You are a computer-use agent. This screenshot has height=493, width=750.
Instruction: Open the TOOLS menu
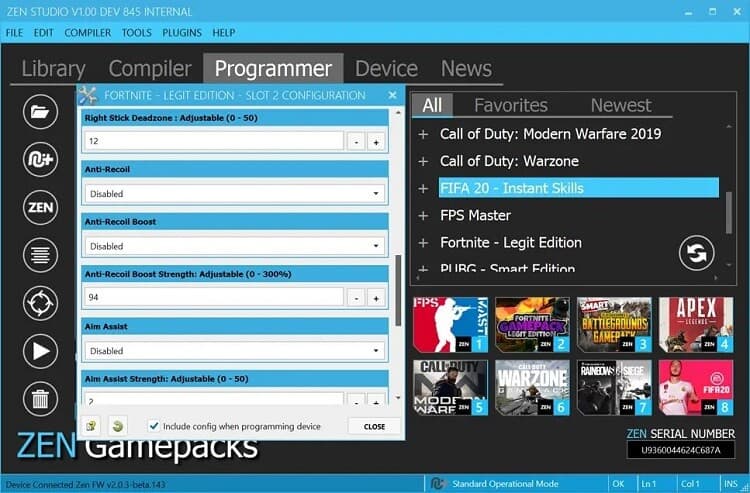tap(136, 33)
